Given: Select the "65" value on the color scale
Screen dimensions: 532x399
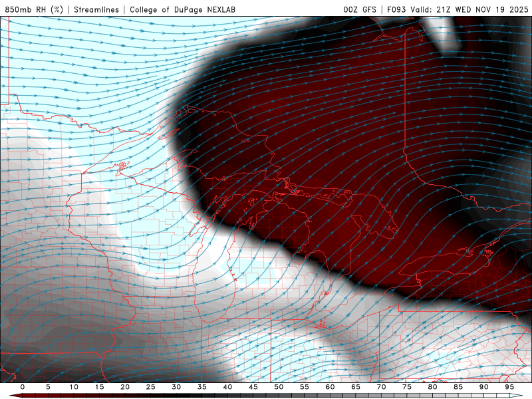Looking at the screenshot, I should coord(356,387).
